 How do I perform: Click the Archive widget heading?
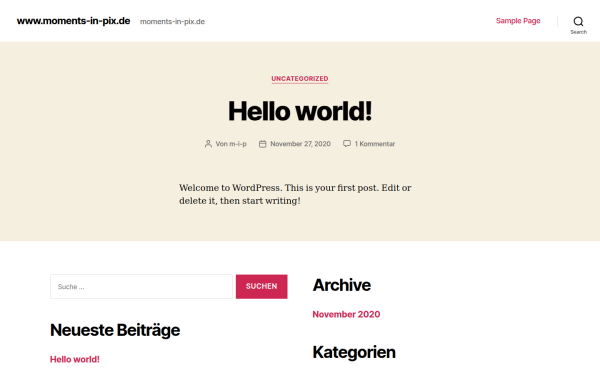[x=342, y=285]
